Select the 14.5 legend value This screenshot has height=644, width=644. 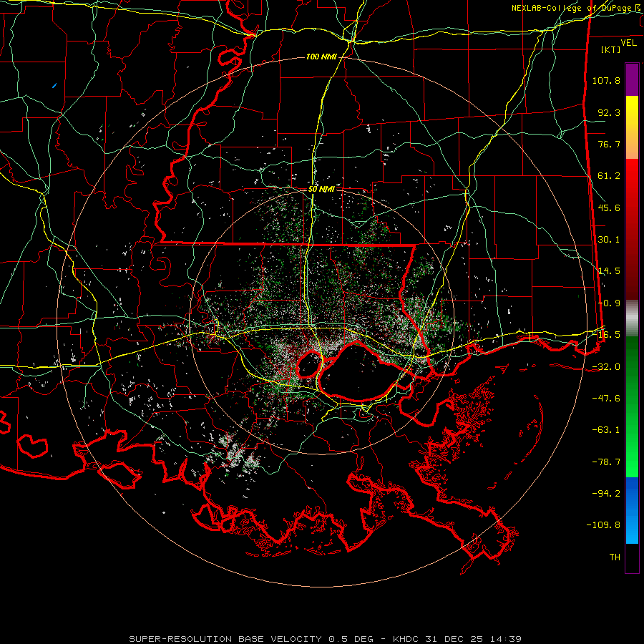pyautogui.click(x=609, y=271)
